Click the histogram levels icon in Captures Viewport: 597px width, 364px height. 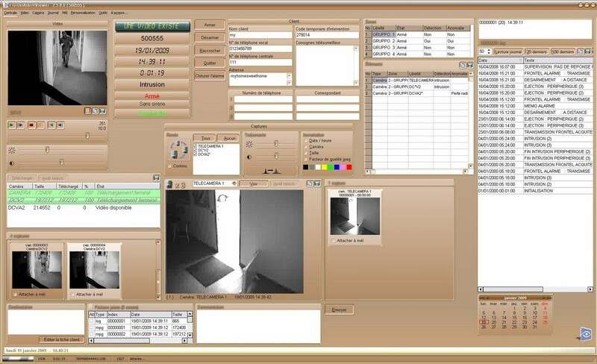[x=271, y=171]
